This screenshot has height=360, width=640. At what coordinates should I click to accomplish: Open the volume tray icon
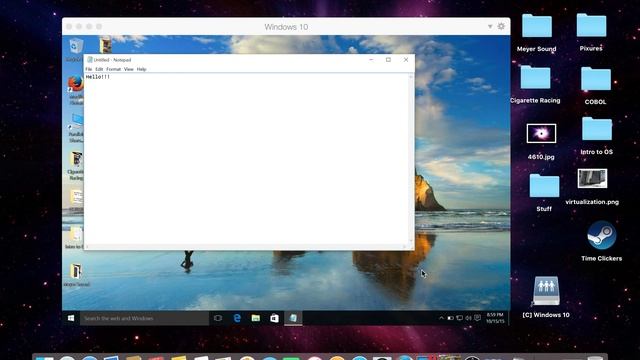click(x=468, y=318)
